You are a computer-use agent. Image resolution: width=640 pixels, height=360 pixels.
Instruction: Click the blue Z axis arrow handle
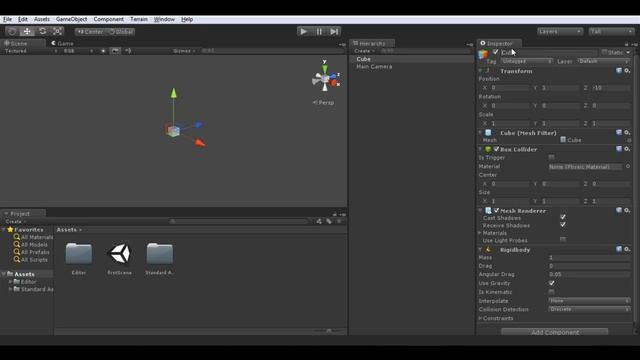click(x=198, y=124)
